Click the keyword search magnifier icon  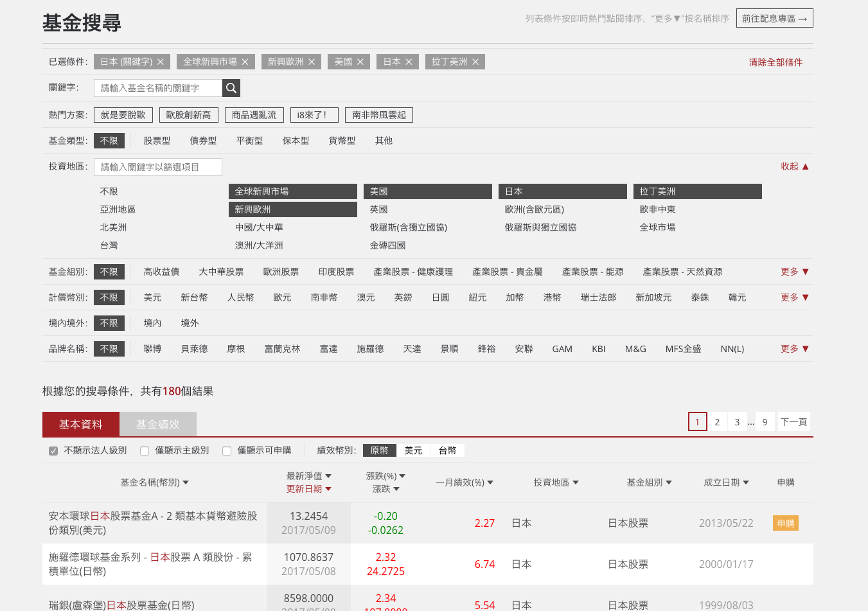click(x=231, y=88)
